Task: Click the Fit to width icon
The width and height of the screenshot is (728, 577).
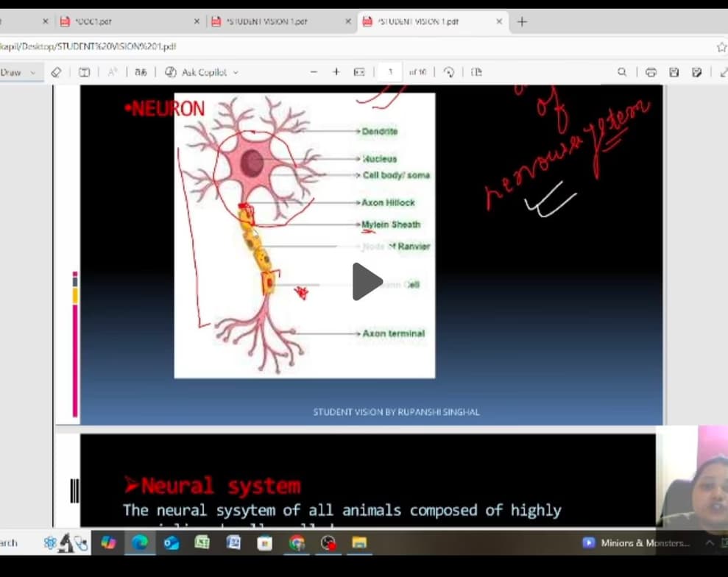Action: (359, 72)
